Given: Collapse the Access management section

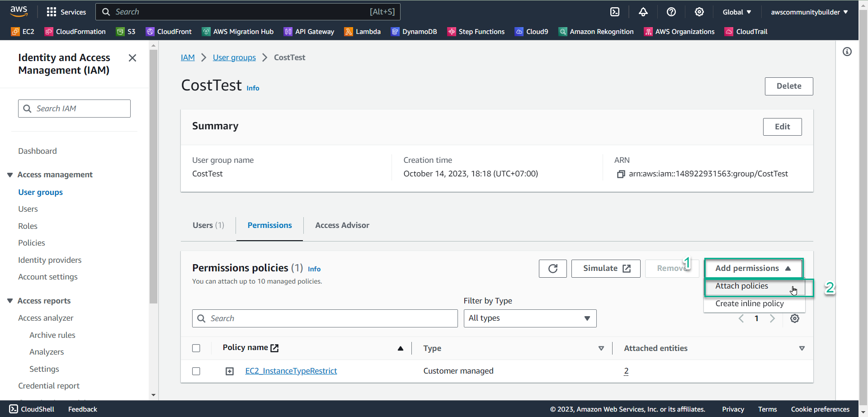Looking at the screenshot, I should pyautogui.click(x=10, y=175).
